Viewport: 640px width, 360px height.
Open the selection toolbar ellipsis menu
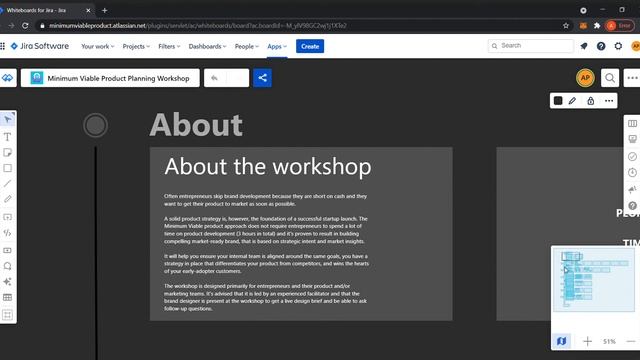(609, 101)
